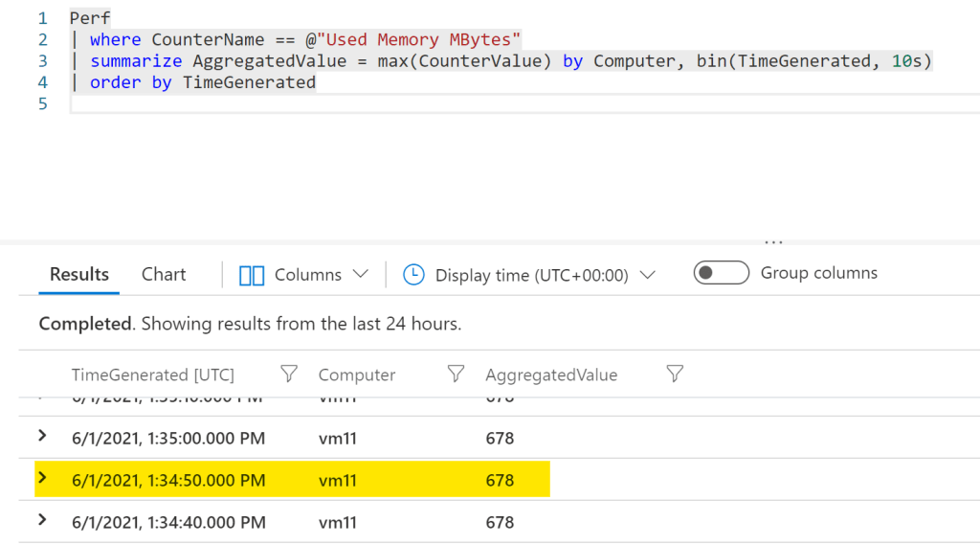
Task: Place cursor on empty line 5 of the query
Action: pyautogui.click(x=287, y=103)
